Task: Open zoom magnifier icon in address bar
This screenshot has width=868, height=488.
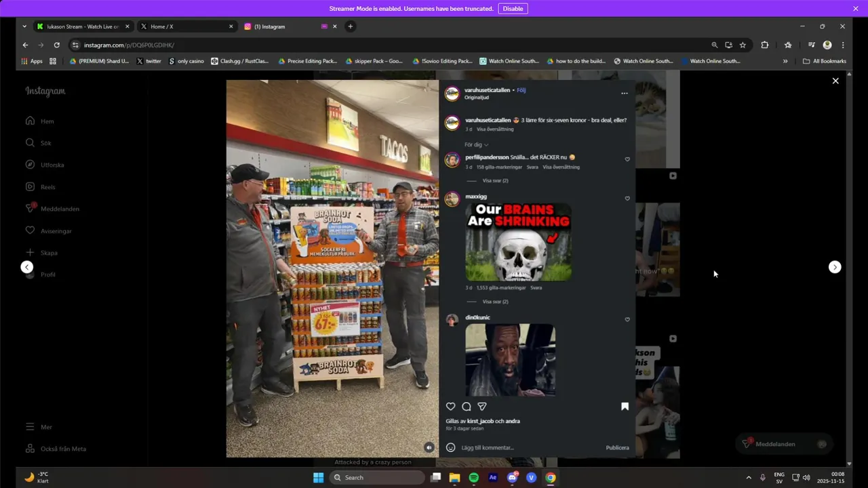Action: 714,45
